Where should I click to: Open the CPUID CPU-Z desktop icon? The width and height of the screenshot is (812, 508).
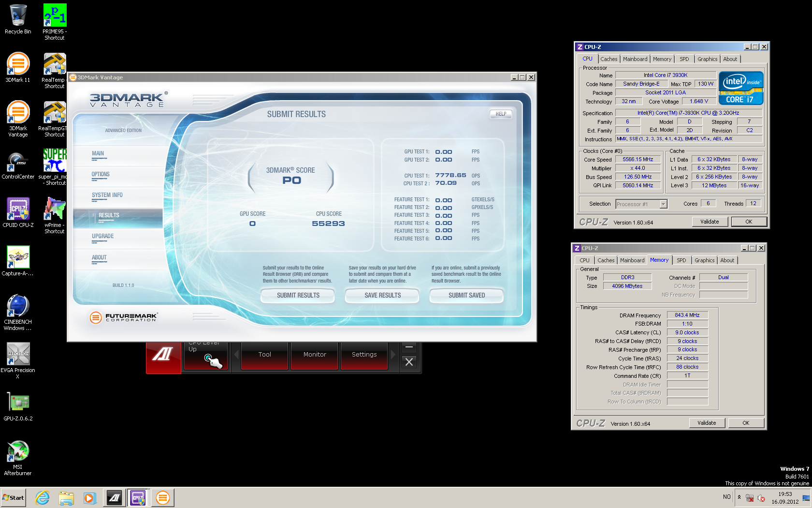point(18,213)
